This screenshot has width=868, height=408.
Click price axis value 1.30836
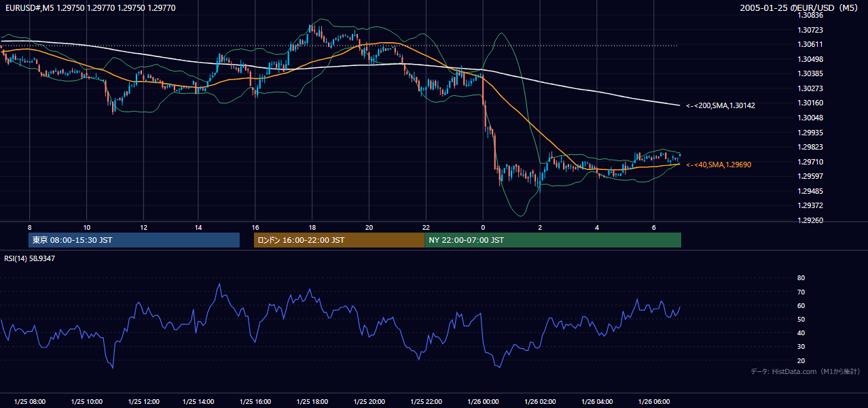(x=810, y=15)
